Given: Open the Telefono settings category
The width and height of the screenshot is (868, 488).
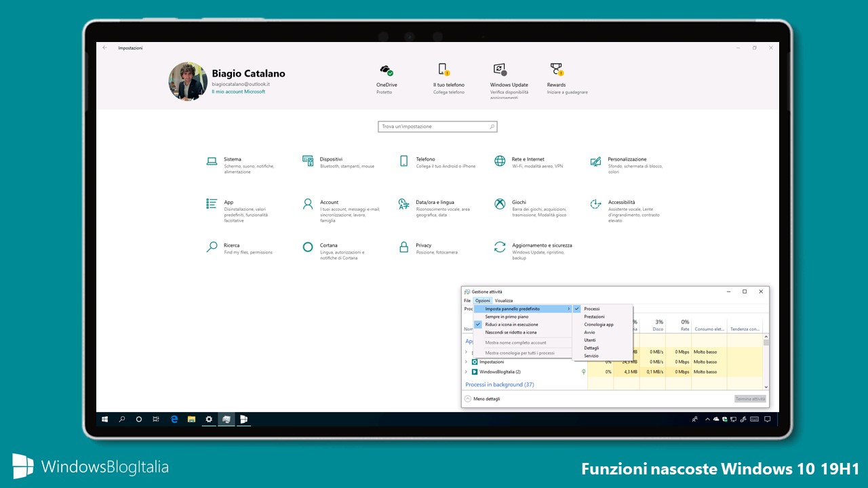Looking at the screenshot, I should 437,163.
